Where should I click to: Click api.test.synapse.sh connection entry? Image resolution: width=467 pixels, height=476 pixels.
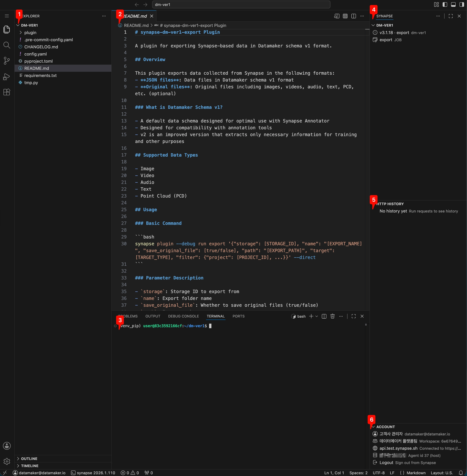click(418, 448)
